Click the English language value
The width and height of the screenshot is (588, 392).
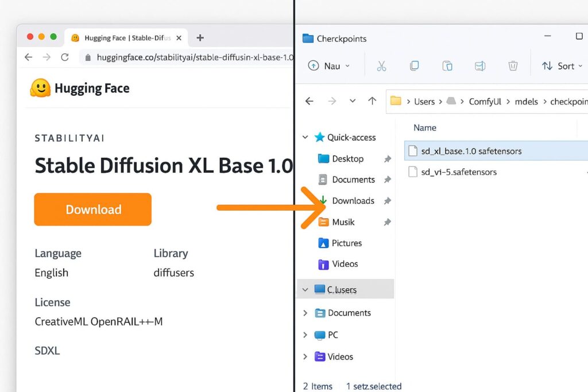51,273
